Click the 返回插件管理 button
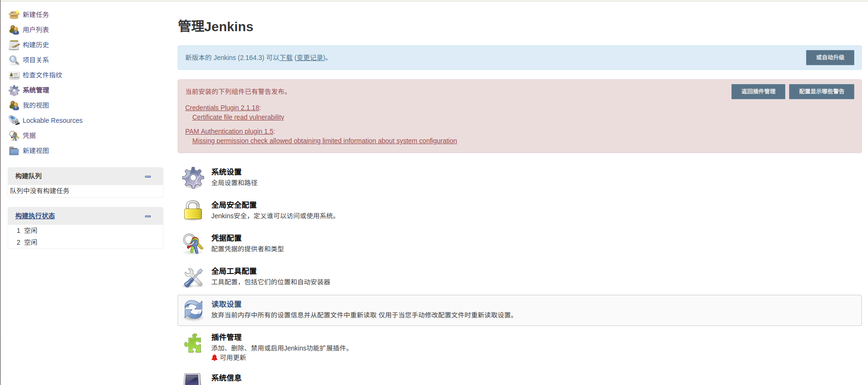Image resolution: width=868 pixels, height=385 pixels. click(x=758, y=92)
